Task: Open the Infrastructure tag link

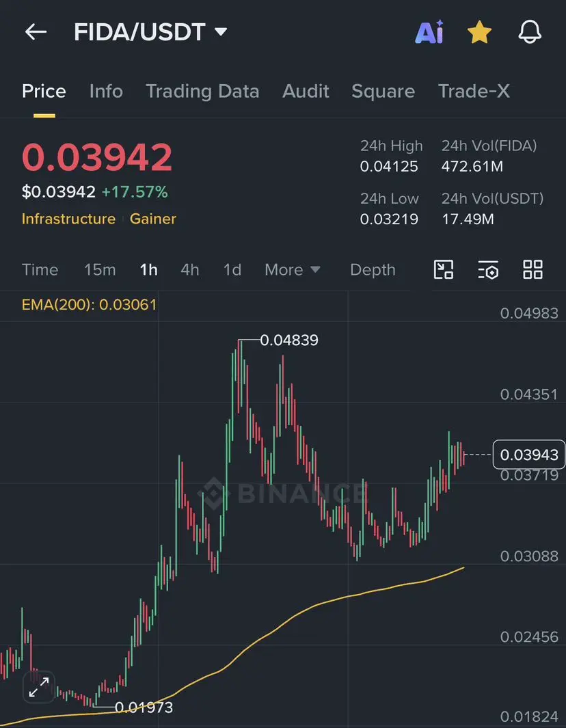Action: [x=69, y=219]
